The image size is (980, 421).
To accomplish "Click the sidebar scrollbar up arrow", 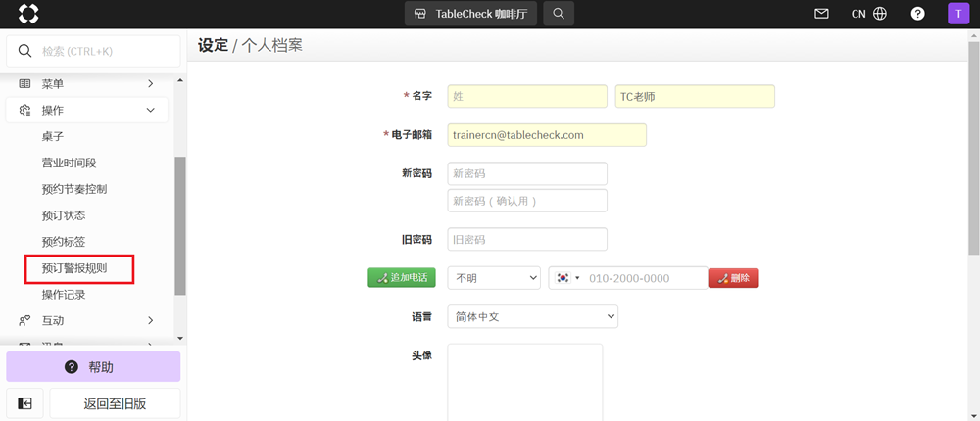I will [x=180, y=80].
